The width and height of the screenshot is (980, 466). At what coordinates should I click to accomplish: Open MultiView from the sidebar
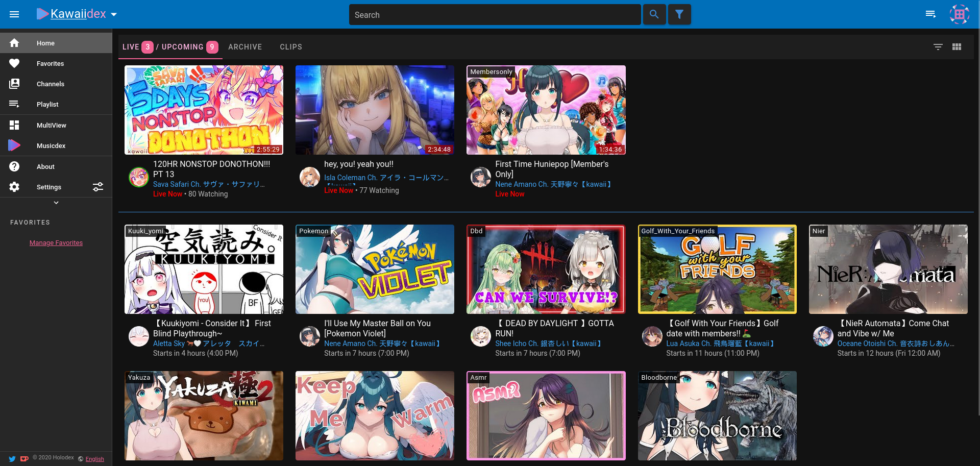pyautogui.click(x=51, y=125)
